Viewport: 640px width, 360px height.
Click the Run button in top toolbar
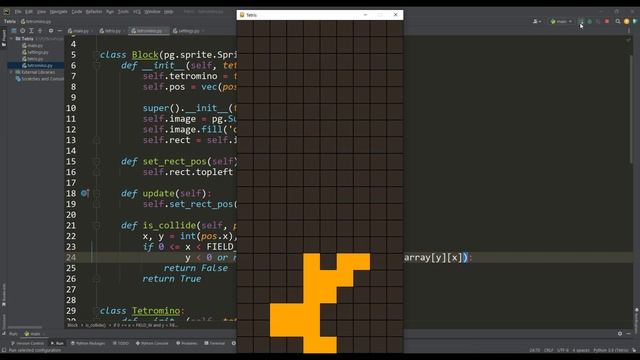[580, 21]
